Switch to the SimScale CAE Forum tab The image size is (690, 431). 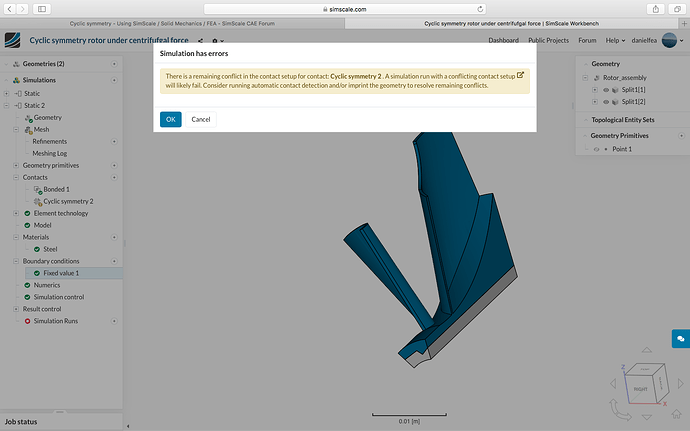pos(172,23)
